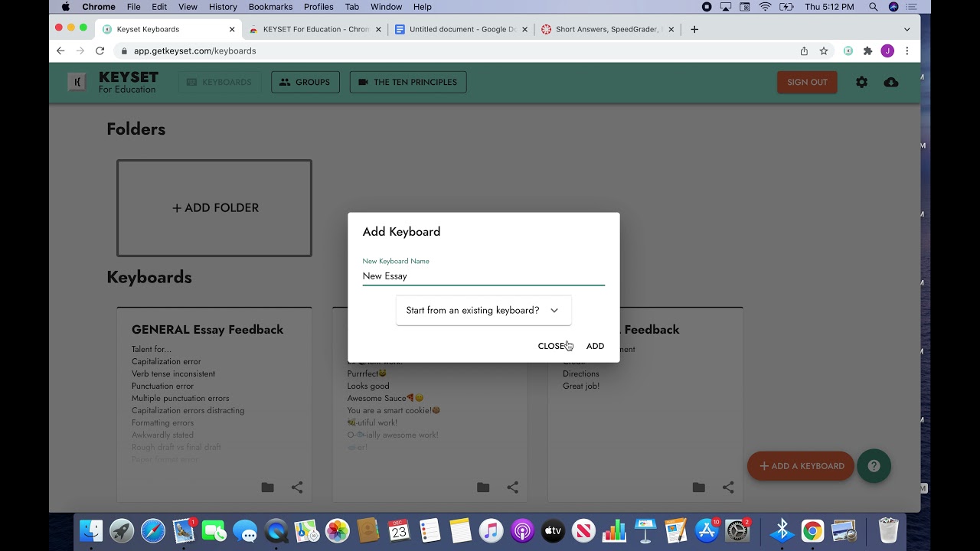Screen dimensions: 980x551
Task: Open System Preferences from the Dock
Action: pos(737,530)
